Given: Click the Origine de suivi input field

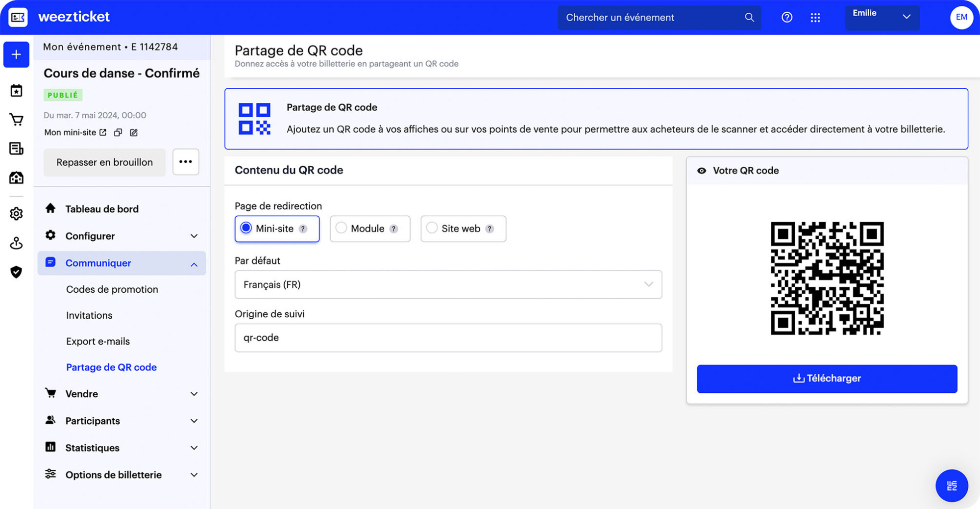Looking at the screenshot, I should pyautogui.click(x=448, y=338).
